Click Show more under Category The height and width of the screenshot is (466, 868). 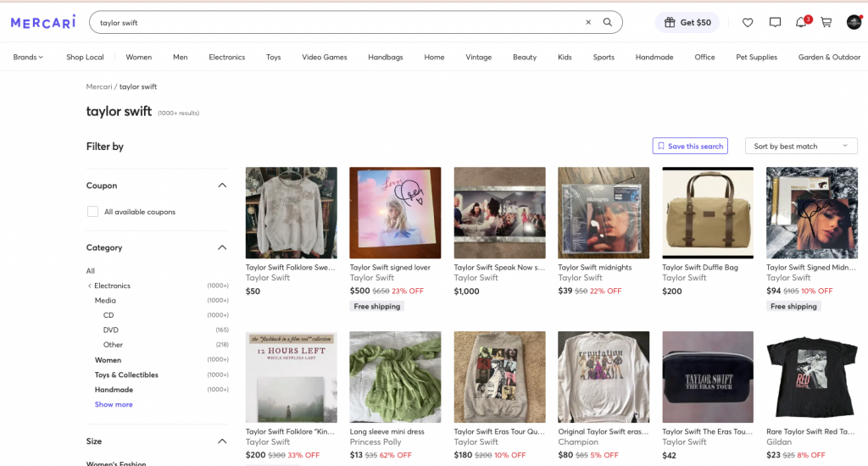pos(114,404)
